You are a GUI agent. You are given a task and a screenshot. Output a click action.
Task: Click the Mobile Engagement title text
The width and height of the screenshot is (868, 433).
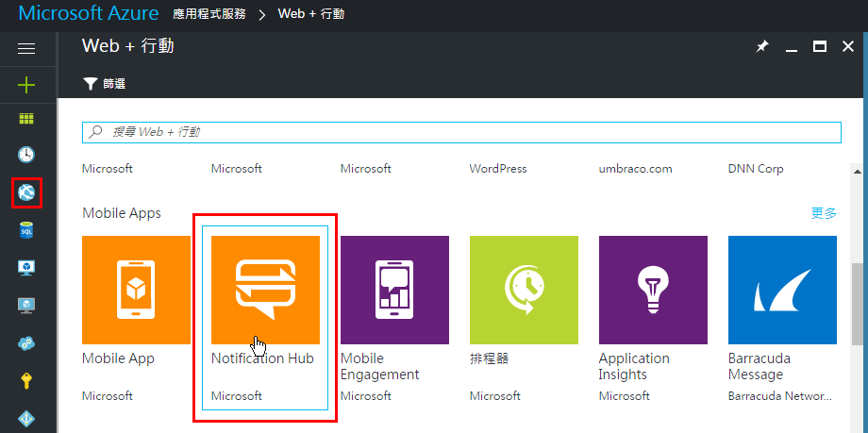[379, 367]
